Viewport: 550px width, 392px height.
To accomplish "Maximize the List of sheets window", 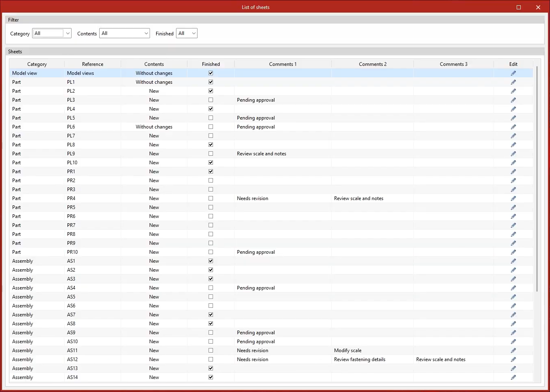I will pos(519,7).
